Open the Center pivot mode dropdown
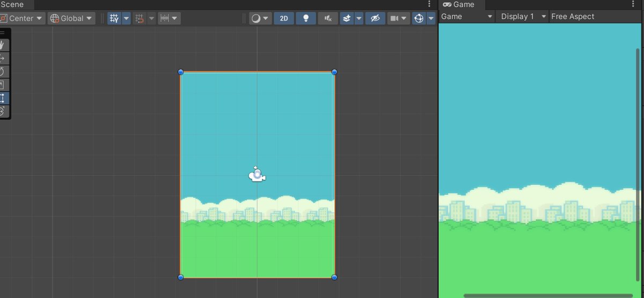This screenshot has height=298, width=644. pyautogui.click(x=23, y=18)
